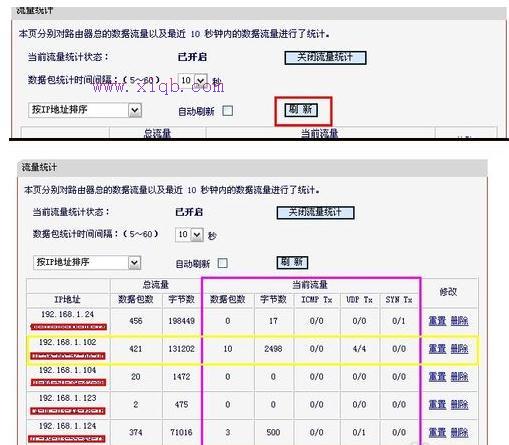Click current bytes value 500

click(273, 433)
